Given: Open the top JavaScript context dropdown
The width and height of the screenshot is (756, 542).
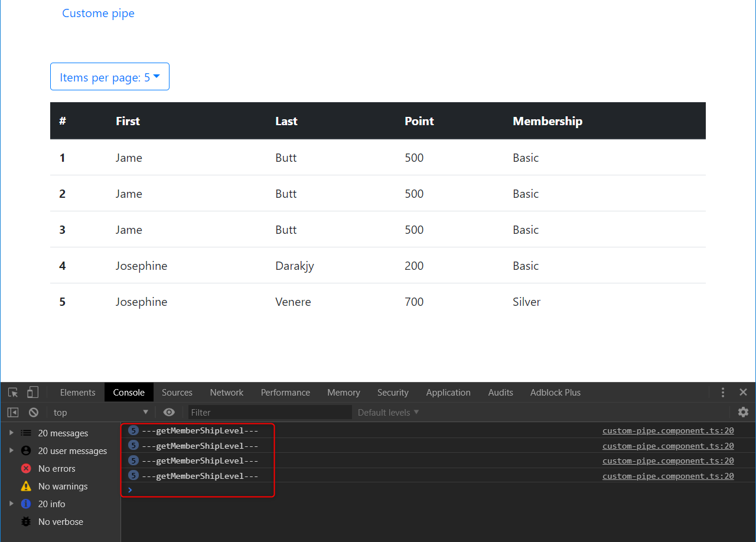Looking at the screenshot, I should pyautogui.click(x=100, y=412).
